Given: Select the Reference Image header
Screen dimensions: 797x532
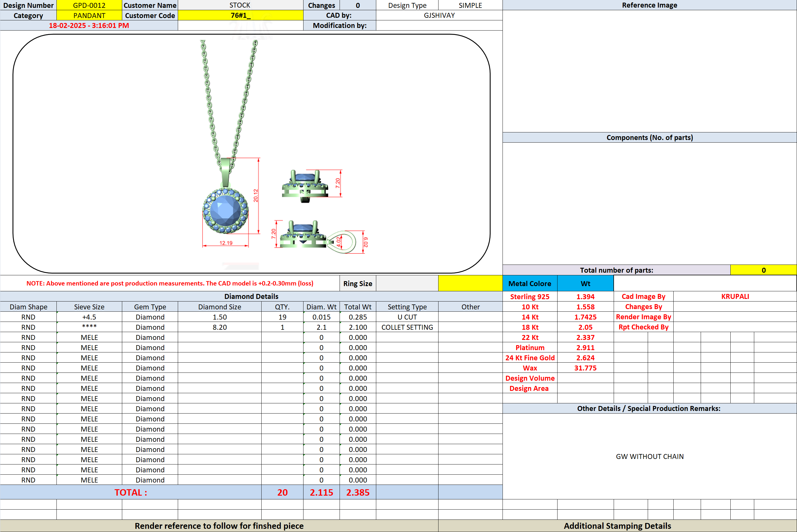Looking at the screenshot, I should (649, 5).
